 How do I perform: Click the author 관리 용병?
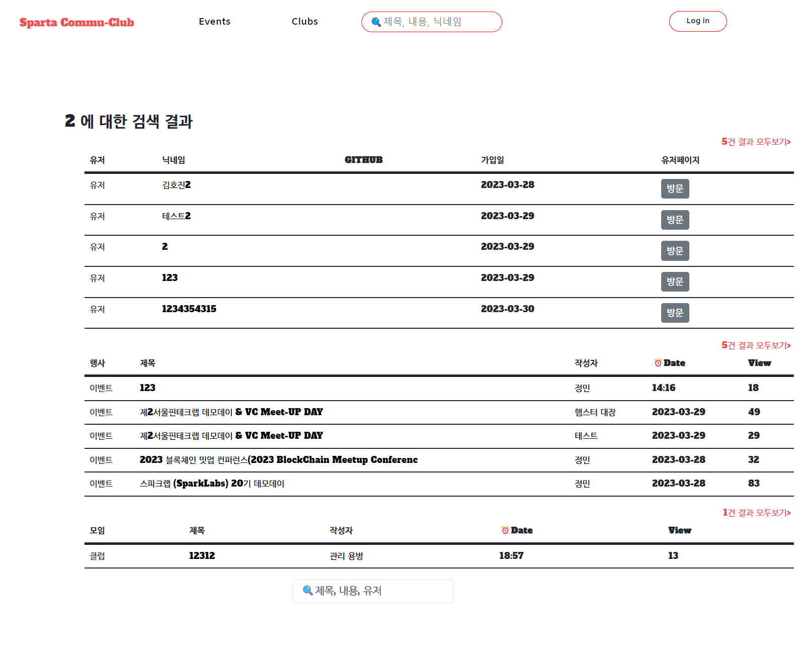(346, 556)
